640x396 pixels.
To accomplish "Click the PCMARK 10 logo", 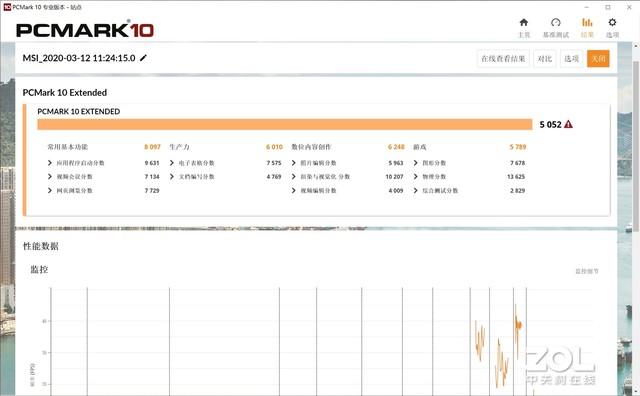I will (85, 30).
